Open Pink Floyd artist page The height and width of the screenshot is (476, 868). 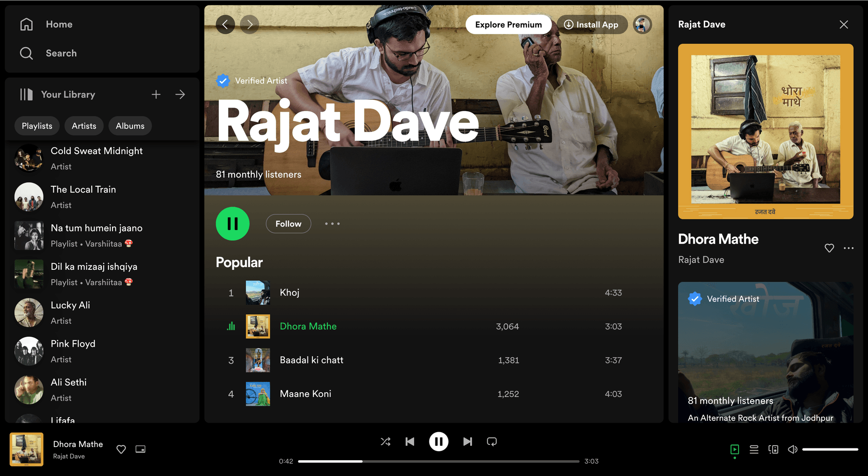tap(102, 351)
